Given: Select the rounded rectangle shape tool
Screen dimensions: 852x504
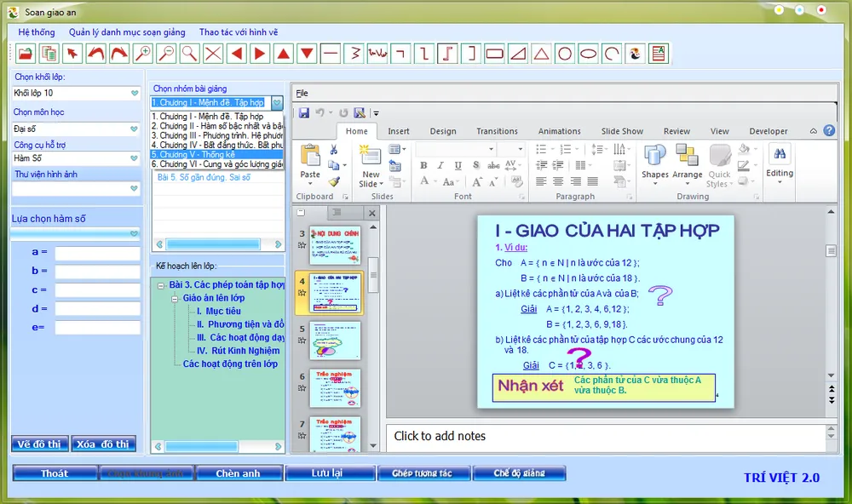Looking at the screenshot, I should coord(494,54).
